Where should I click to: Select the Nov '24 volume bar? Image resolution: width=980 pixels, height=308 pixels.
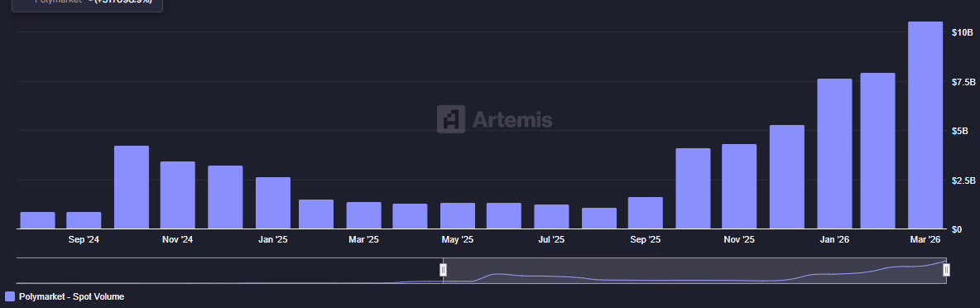[177, 195]
